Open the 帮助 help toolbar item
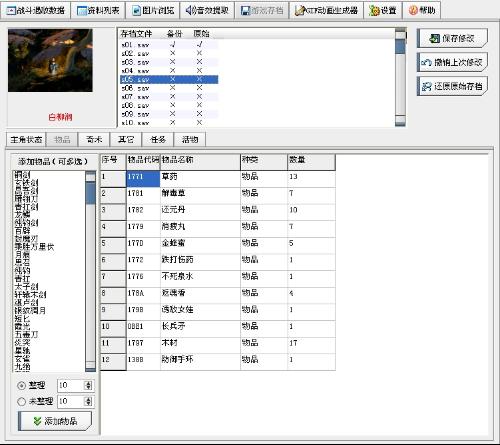Screen dimensions: 500x445 422,10
